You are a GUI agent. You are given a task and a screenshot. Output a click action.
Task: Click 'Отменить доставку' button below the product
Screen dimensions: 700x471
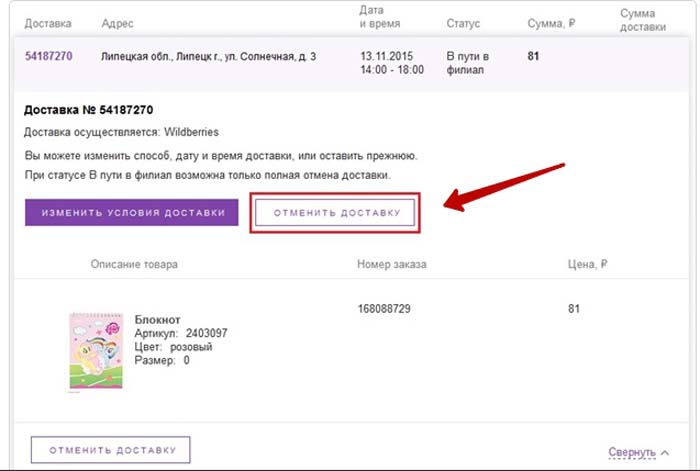click(x=111, y=450)
